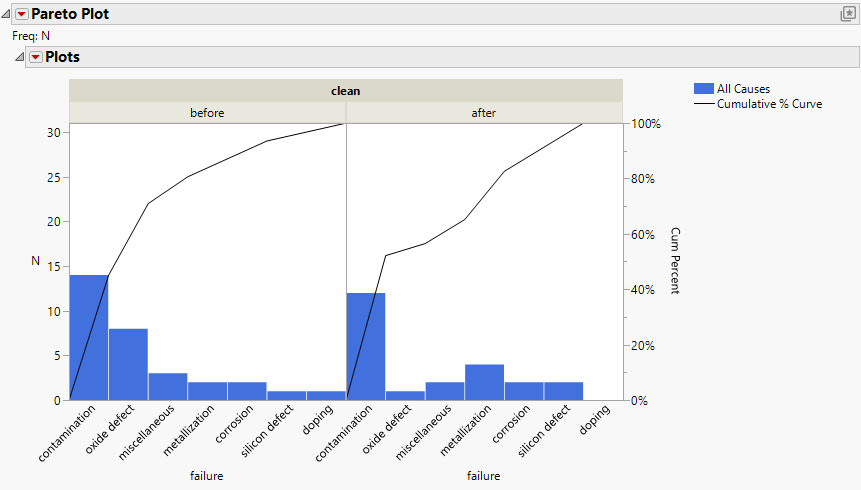The width and height of the screenshot is (861, 490).
Task: Click the Pareto Plot title text
Action: (70, 14)
